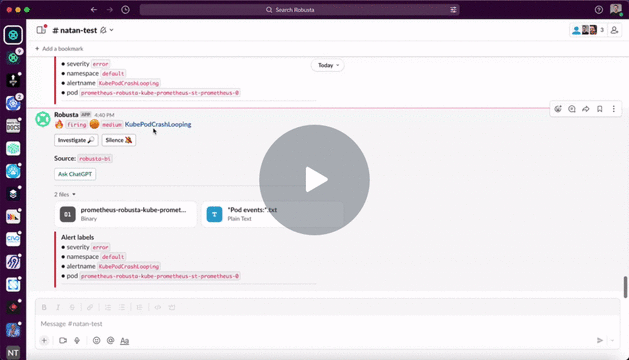Screen dimensions: 629x360
Task: Grab the message list scrollbar
Action: (625, 287)
